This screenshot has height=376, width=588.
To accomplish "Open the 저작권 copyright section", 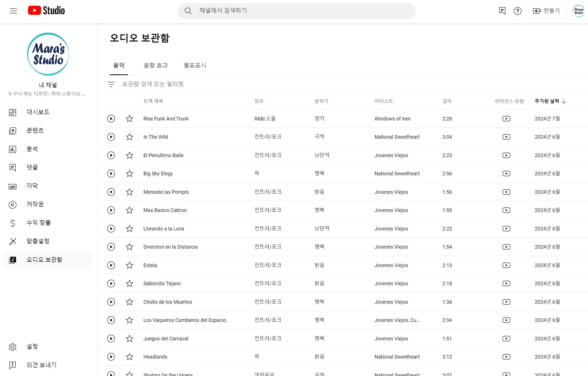I will tap(35, 204).
